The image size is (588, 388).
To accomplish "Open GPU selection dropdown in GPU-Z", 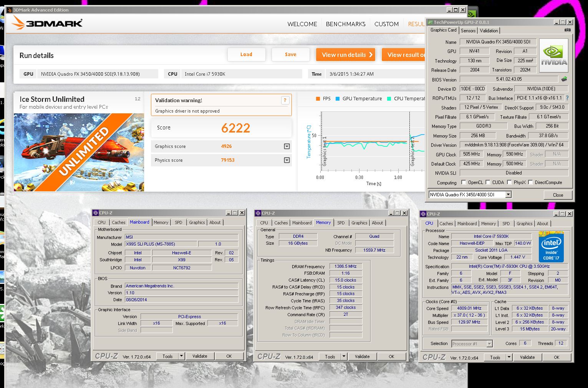I will tap(508, 195).
